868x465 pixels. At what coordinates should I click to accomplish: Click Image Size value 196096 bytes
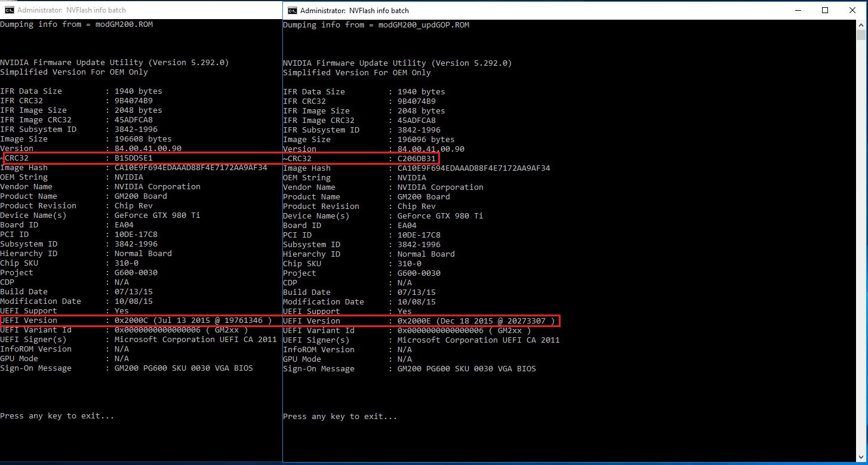point(426,140)
